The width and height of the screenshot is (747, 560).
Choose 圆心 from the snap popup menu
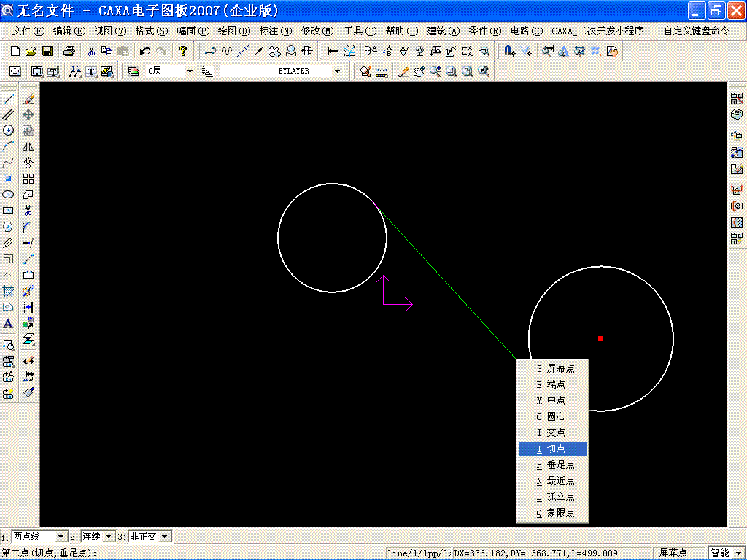tap(553, 416)
